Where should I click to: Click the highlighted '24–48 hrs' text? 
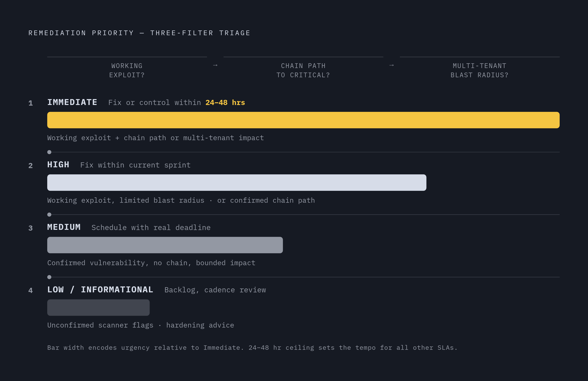tap(225, 102)
